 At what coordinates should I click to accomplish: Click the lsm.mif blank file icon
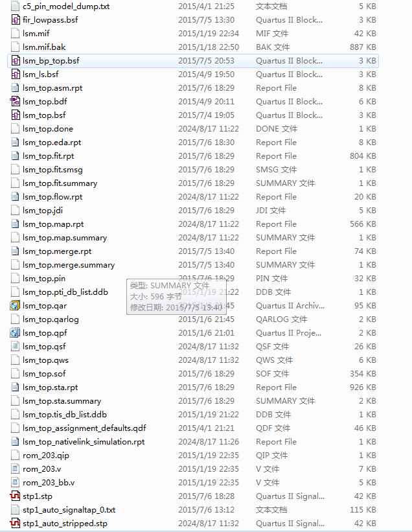pyautogui.click(x=16, y=33)
